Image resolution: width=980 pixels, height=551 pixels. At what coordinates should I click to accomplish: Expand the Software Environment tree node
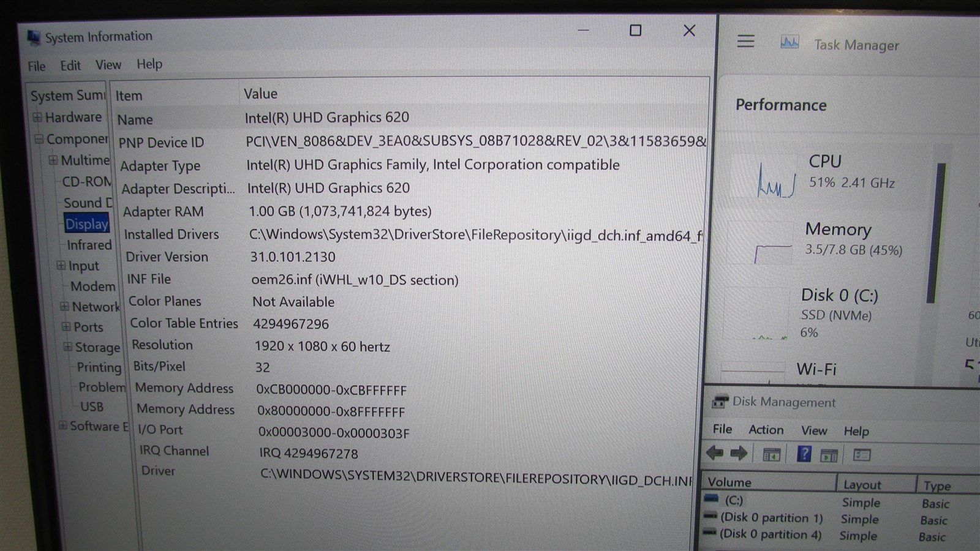pyautogui.click(x=62, y=425)
